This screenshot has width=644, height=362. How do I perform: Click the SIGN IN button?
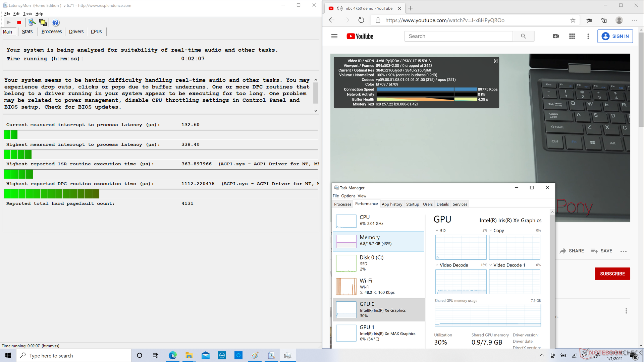pos(615,36)
